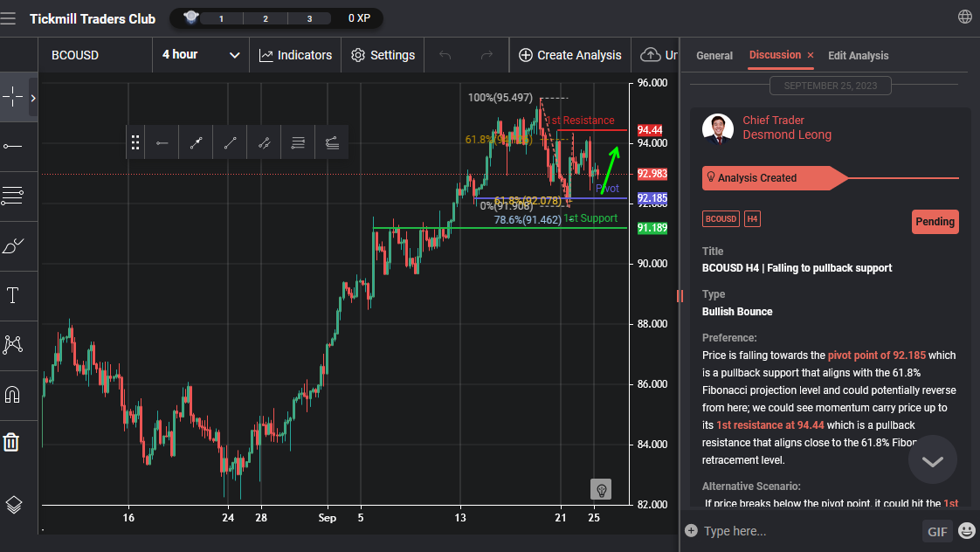Click the 92.185 pivot price label
Viewport: 980px width, 552px height.
click(652, 198)
